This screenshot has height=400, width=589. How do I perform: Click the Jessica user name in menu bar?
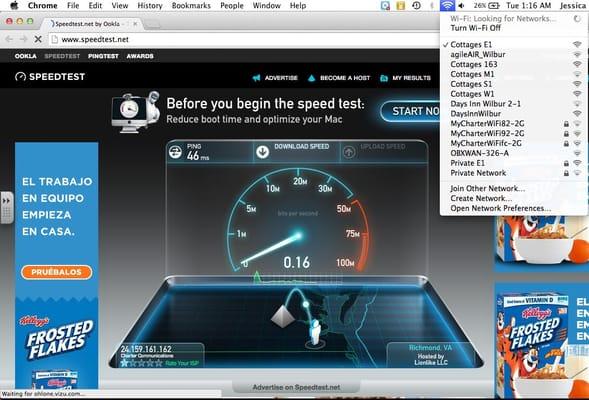[x=572, y=6]
